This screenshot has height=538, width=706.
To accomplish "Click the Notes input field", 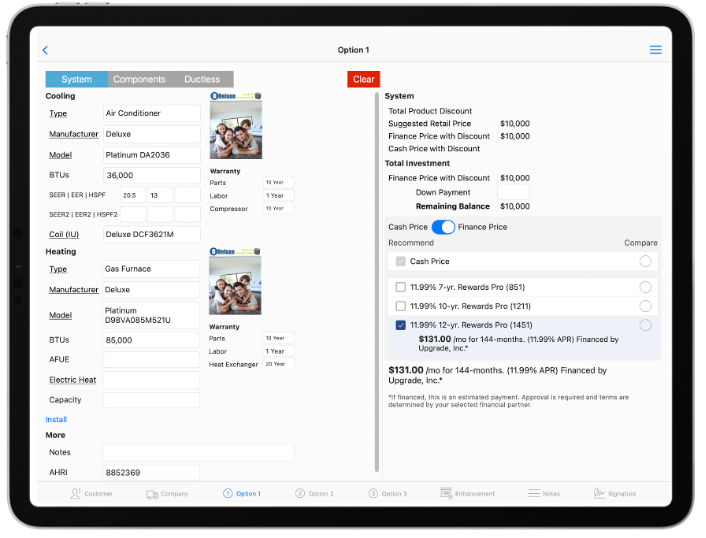I will point(198,452).
